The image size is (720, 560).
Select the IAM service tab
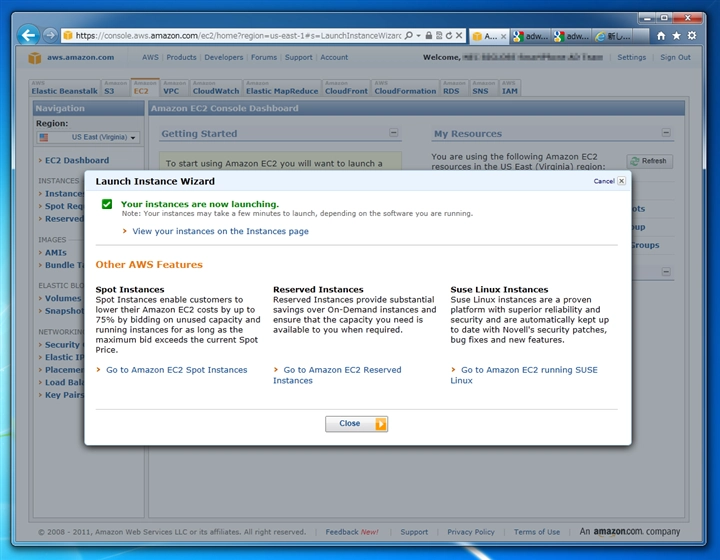(x=510, y=87)
